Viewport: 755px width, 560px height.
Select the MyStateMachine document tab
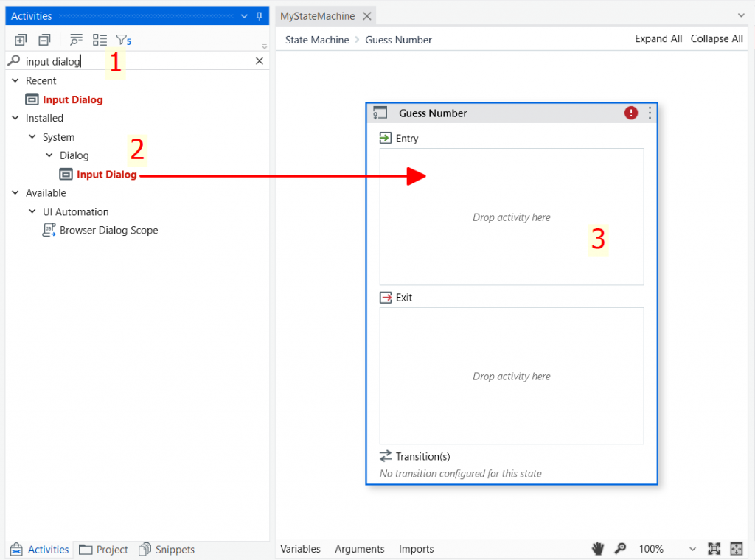tap(317, 16)
